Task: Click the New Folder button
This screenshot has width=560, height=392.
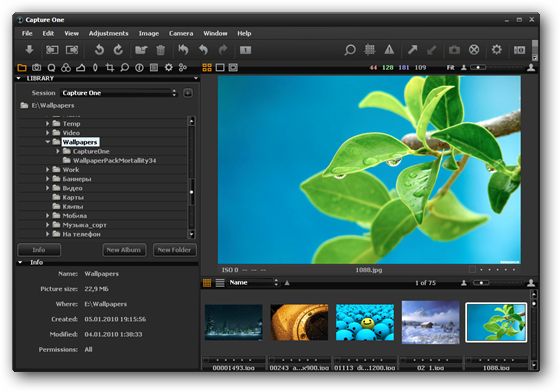Action: [174, 250]
